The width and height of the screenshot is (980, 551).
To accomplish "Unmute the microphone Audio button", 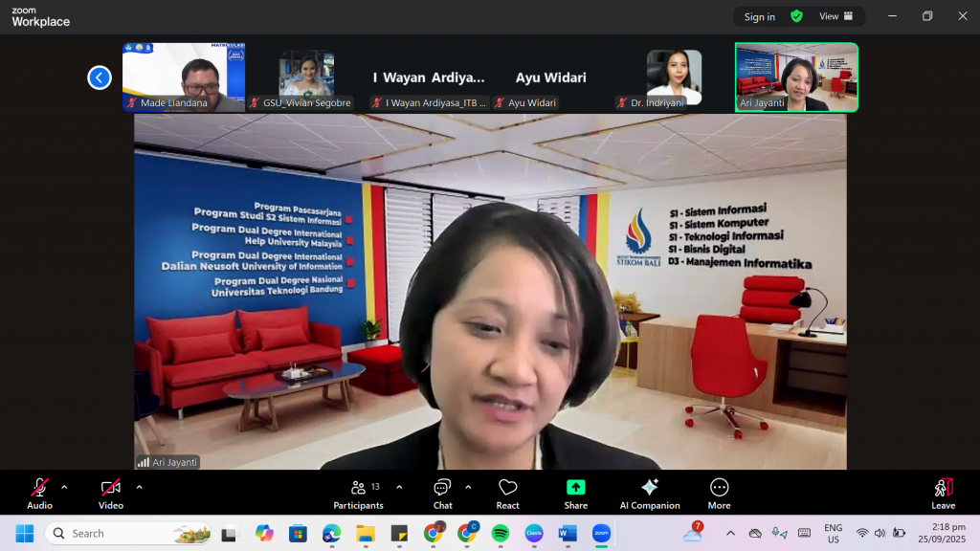I will coord(39,494).
